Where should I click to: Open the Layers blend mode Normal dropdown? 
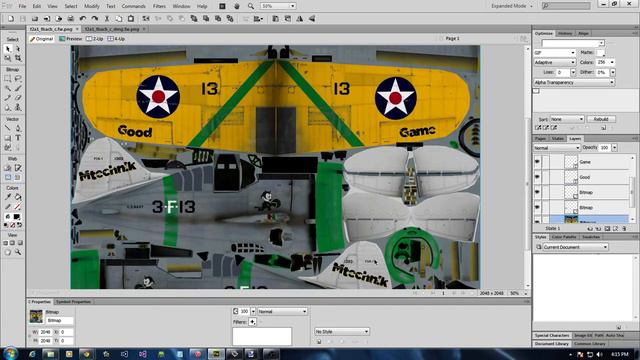click(x=557, y=147)
